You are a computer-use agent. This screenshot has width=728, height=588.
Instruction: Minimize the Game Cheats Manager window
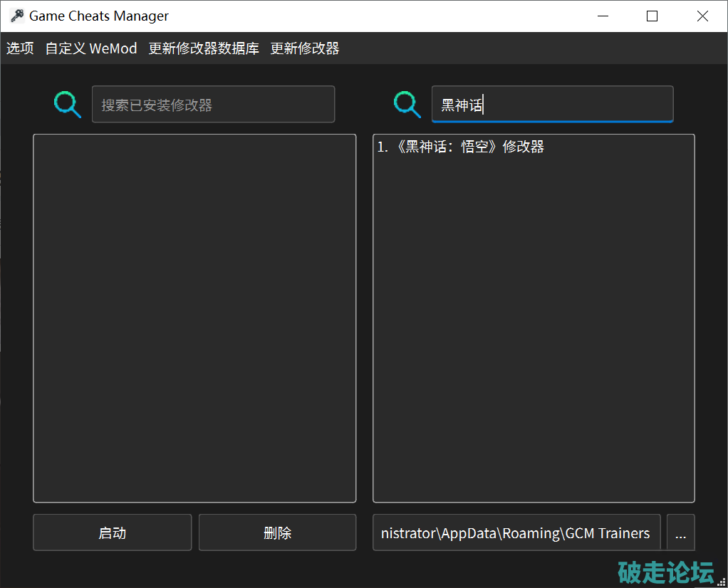coord(602,16)
